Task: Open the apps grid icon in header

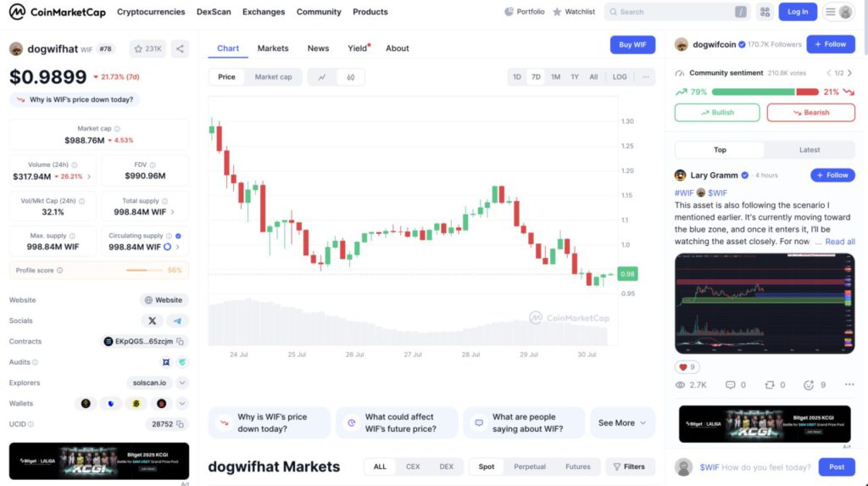Action: click(x=765, y=12)
